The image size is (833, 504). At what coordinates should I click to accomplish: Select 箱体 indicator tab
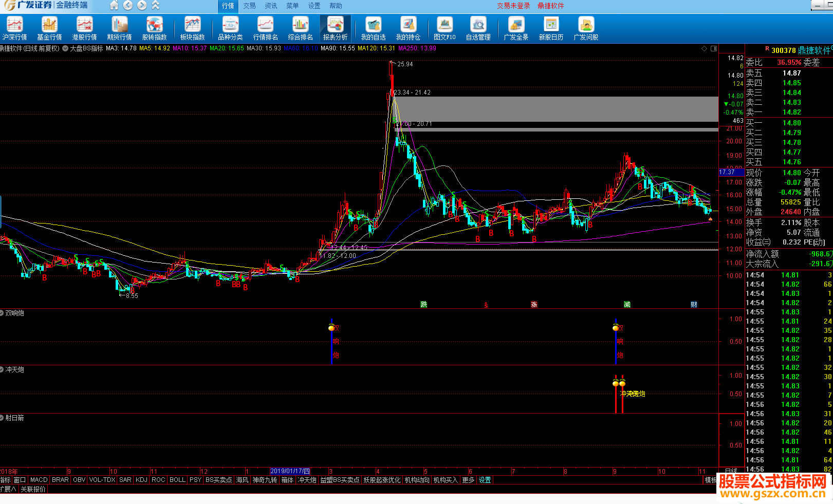click(x=288, y=480)
